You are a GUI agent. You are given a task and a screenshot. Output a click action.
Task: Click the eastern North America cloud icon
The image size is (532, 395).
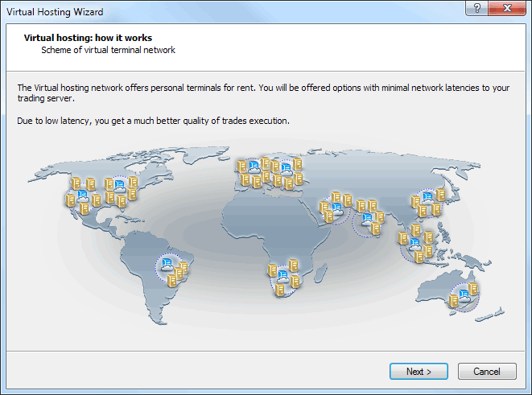[119, 187]
